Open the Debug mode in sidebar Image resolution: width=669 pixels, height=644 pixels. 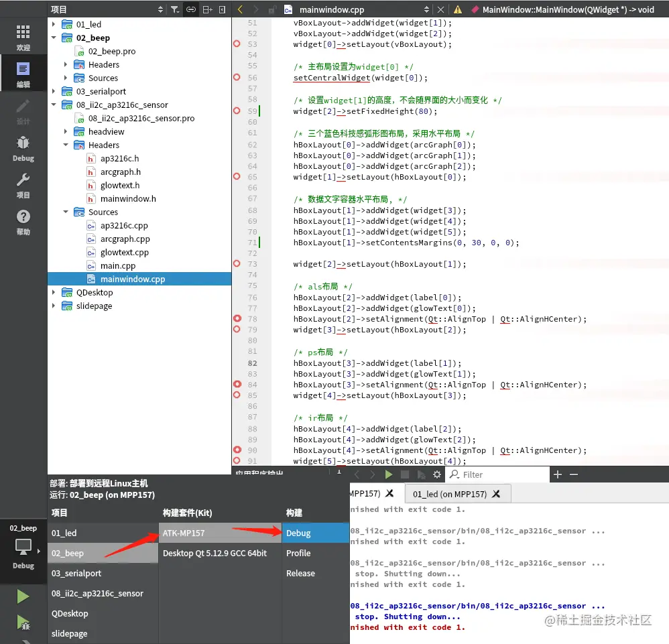23,149
